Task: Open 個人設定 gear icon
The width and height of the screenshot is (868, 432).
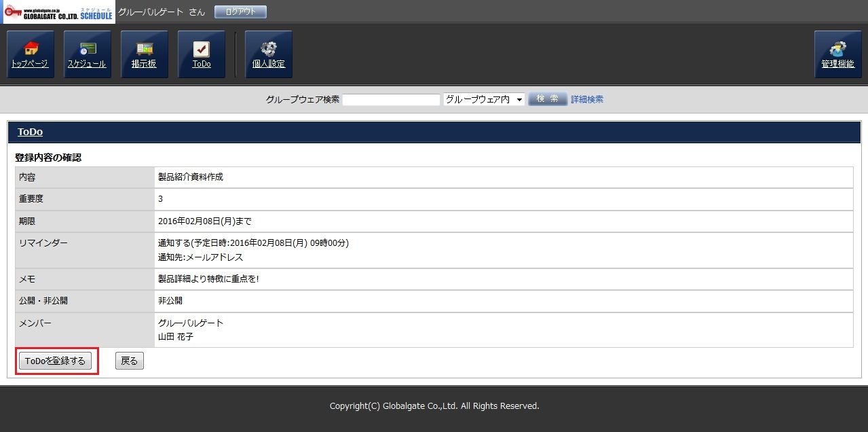Action: [x=269, y=54]
